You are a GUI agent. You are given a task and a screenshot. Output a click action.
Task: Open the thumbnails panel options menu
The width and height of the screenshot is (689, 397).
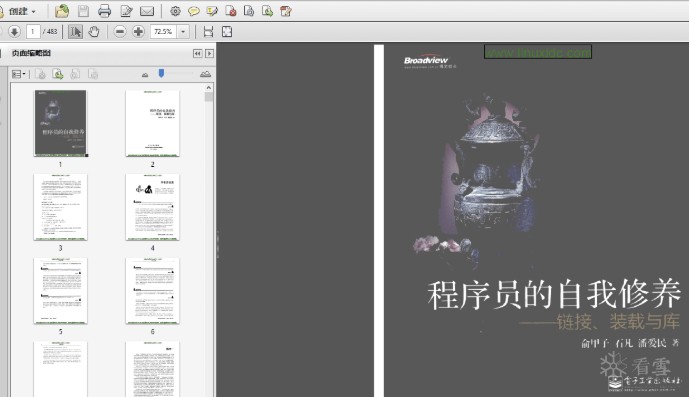point(18,74)
